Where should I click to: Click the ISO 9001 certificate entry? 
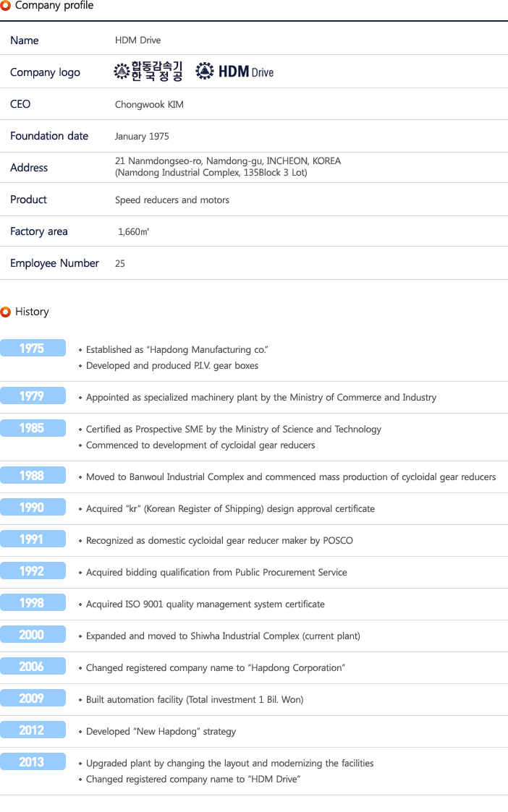point(206,604)
